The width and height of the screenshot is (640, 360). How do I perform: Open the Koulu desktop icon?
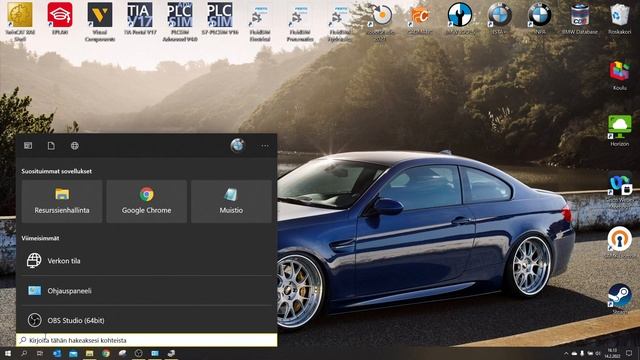tap(620, 75)
